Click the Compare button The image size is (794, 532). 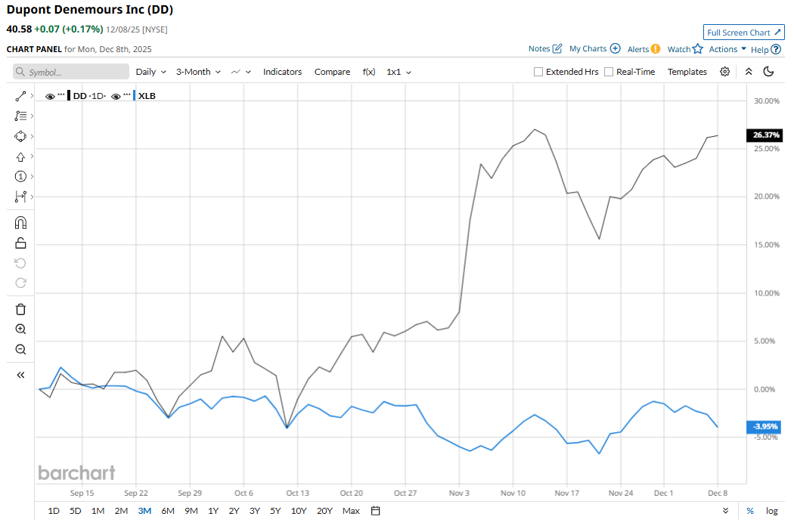click(332, 72)
